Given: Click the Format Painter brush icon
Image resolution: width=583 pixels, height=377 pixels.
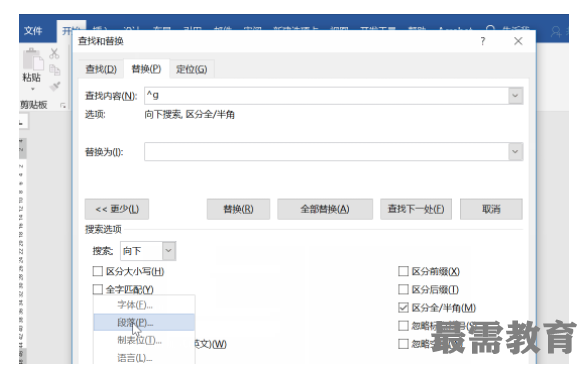Looking at the screenshot, I should click(x=55, y=86).
